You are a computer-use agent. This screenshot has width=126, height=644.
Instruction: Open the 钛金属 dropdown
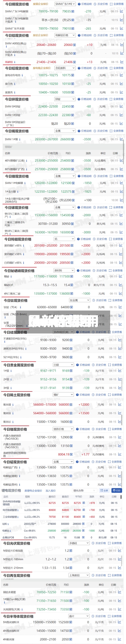pos(80,300)
